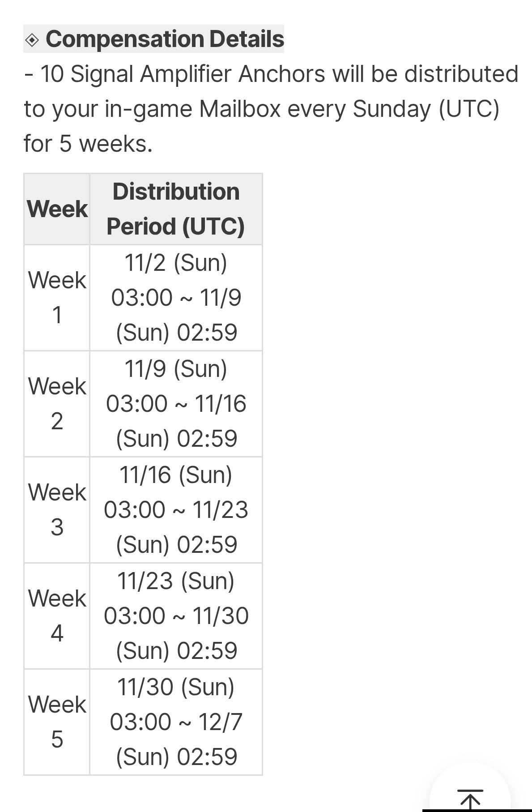Click the 11/23 to 11/30 period cell

176,616
